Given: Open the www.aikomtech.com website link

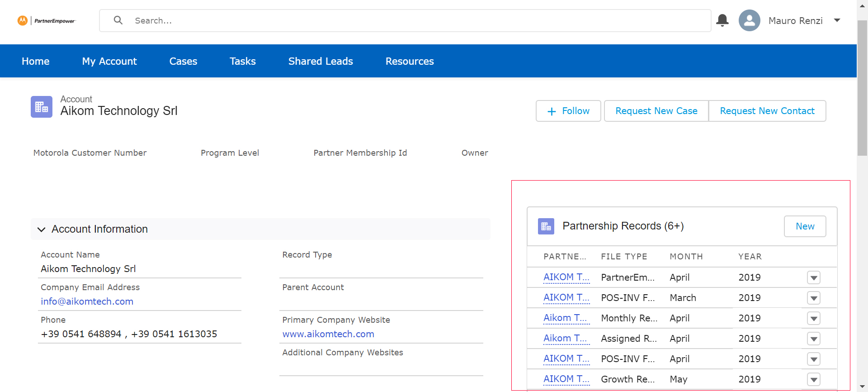Looking at the screenshot, I should point(328,334).
